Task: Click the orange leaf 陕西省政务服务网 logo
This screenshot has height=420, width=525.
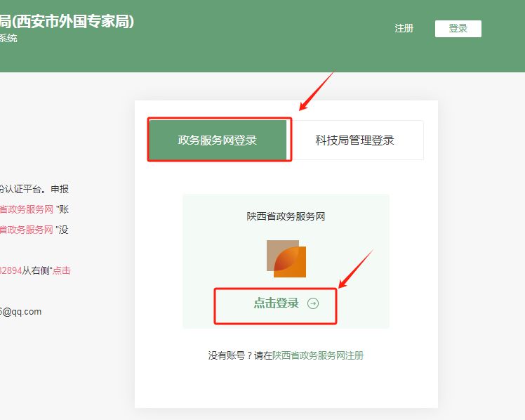Action: (286, 258)
